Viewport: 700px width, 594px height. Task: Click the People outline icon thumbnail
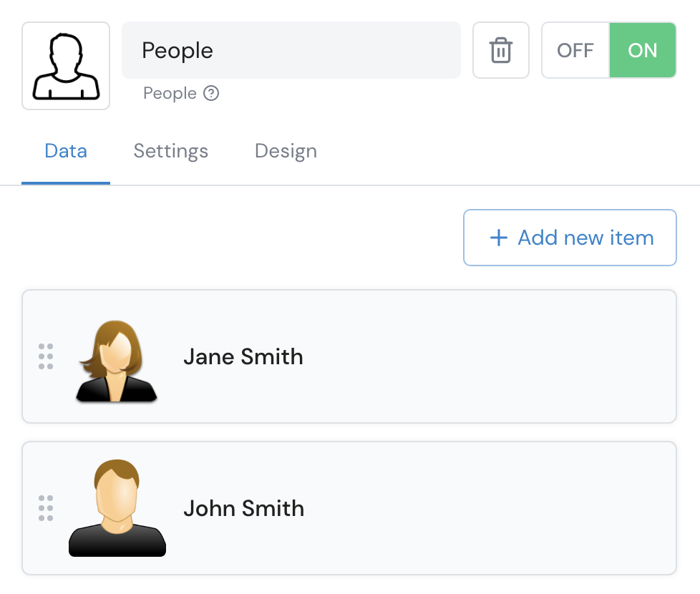66,66
